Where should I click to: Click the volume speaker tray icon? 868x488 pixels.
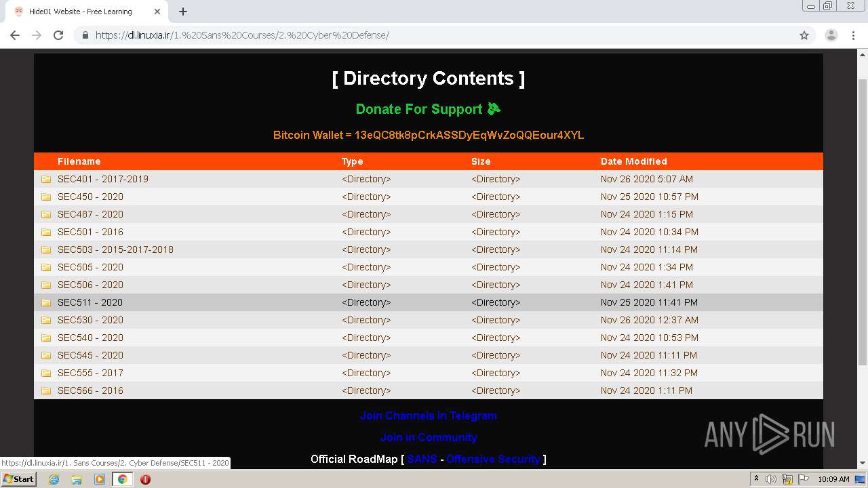click(x=771, y=479)
